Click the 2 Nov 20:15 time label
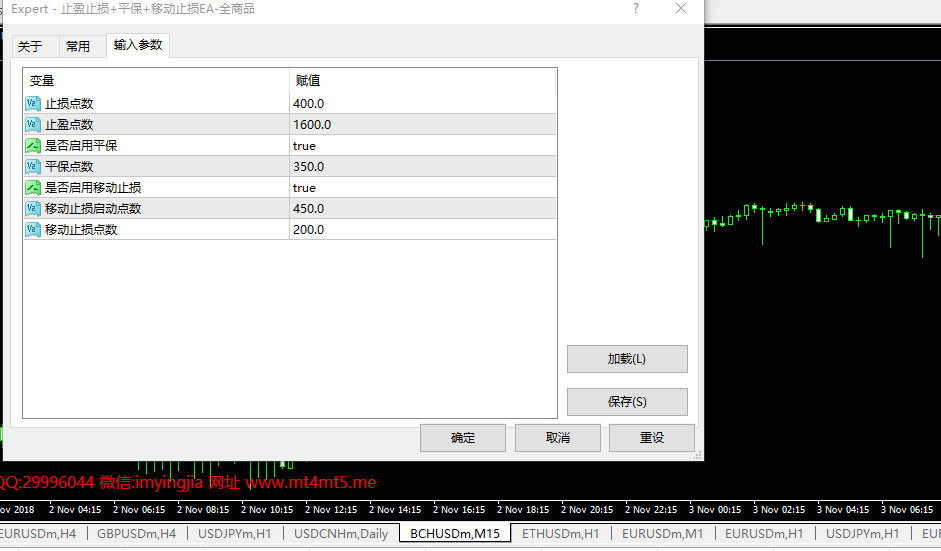This screenshot has height=551, width=941. [587, 510]
